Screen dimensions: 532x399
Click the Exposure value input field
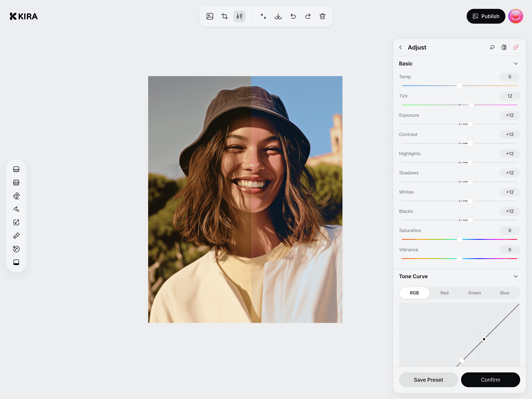click(509, 115)
